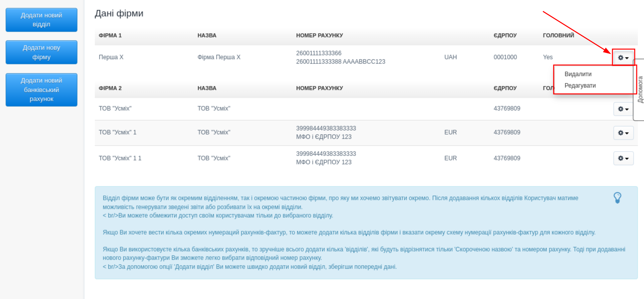Click the Фірма Перша Х name cell
This screenshot has height=299, width=644.
pos(219,57)
